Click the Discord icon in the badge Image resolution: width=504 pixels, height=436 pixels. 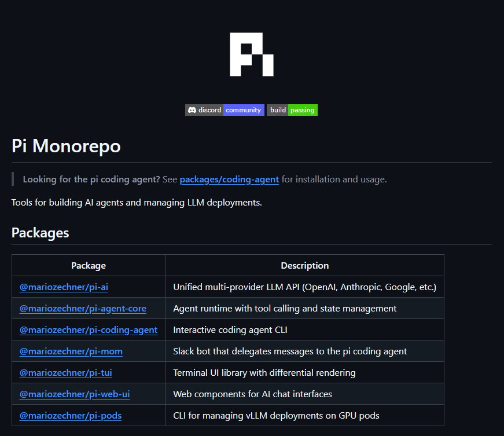[192, 110]
